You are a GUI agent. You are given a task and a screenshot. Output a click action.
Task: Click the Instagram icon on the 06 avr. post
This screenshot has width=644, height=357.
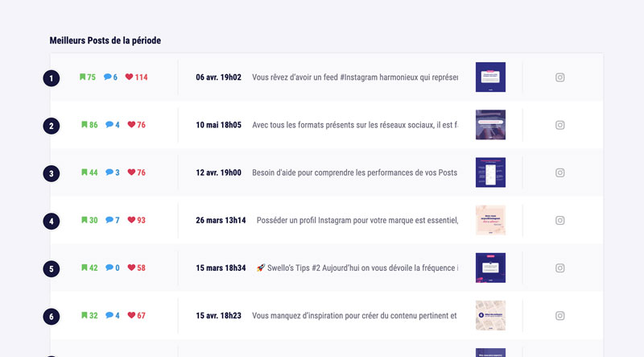point(560,77)
